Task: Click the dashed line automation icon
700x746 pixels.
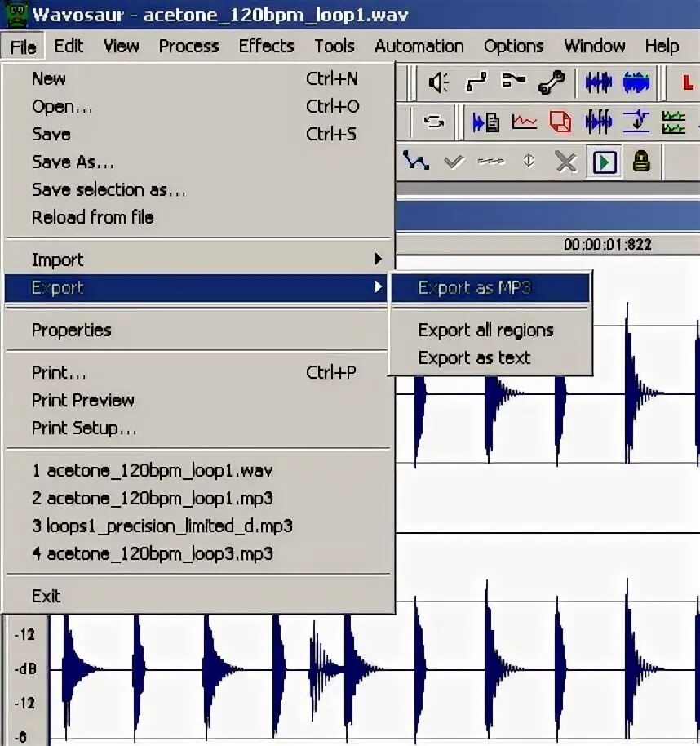Action: click(x=491, y=162)
